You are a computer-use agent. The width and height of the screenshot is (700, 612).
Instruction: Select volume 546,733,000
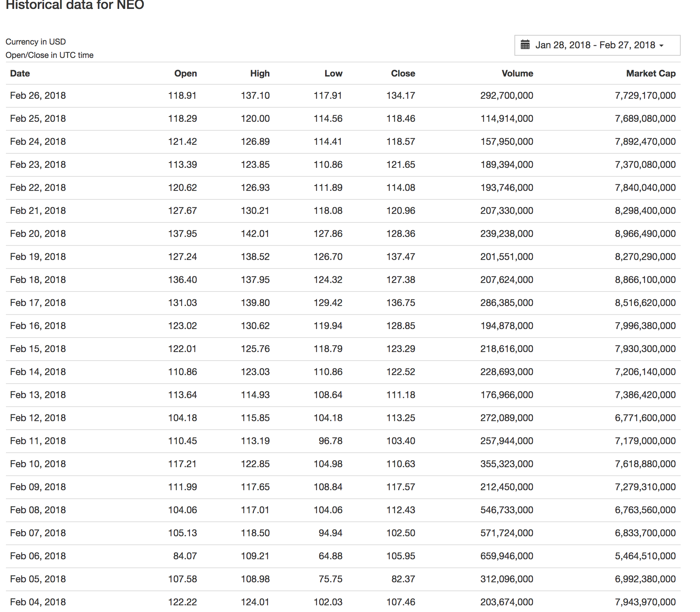click(x=507, y=510)
